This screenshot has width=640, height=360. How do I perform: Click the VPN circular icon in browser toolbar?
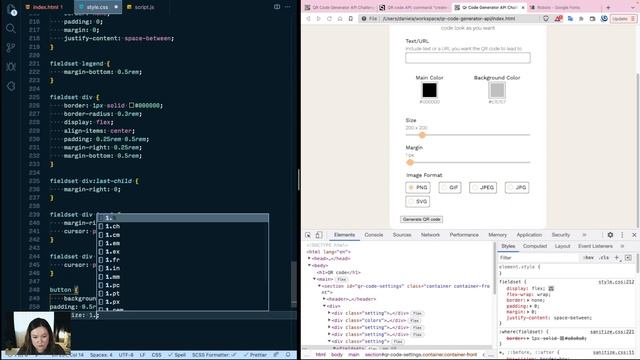[604, 19]
